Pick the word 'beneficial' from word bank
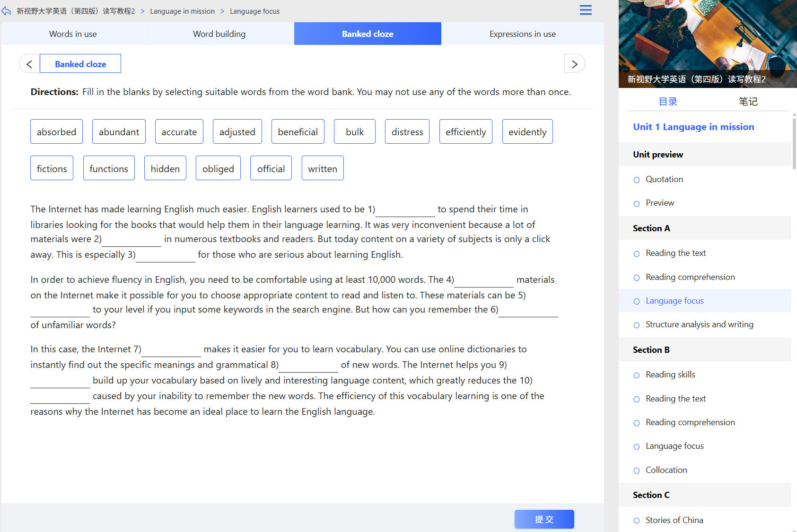The image size is (797, 532). (x=298, y=132)
